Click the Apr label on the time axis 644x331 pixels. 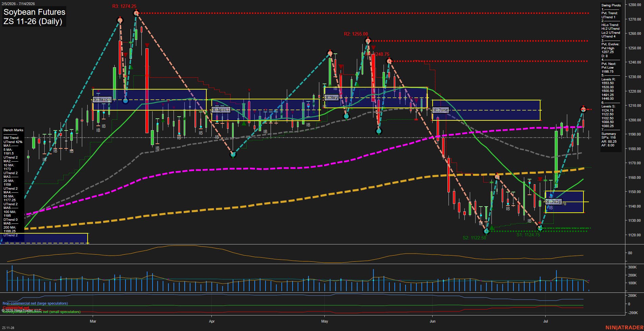point(212,321)
